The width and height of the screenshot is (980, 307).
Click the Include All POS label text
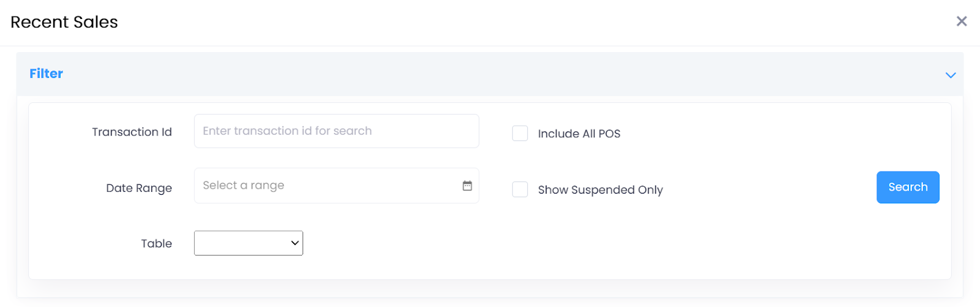tap(579, 134)
